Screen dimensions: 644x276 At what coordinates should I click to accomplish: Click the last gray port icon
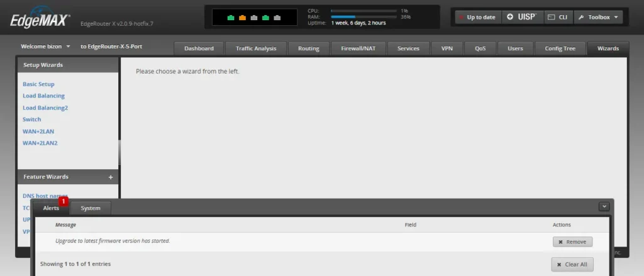click(277, 18)
